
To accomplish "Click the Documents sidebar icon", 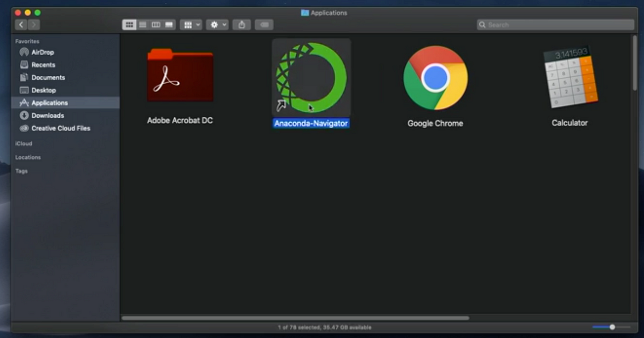I will tap(24, 77).
